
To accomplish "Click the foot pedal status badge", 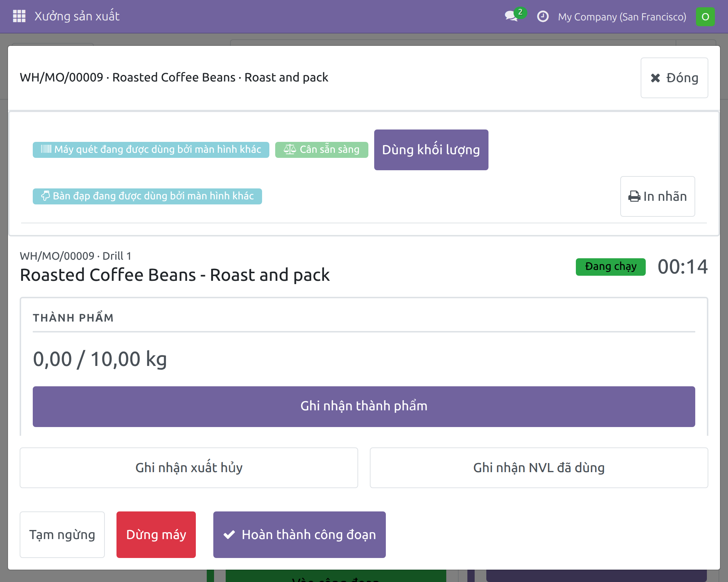I will (x=147, y=196).
